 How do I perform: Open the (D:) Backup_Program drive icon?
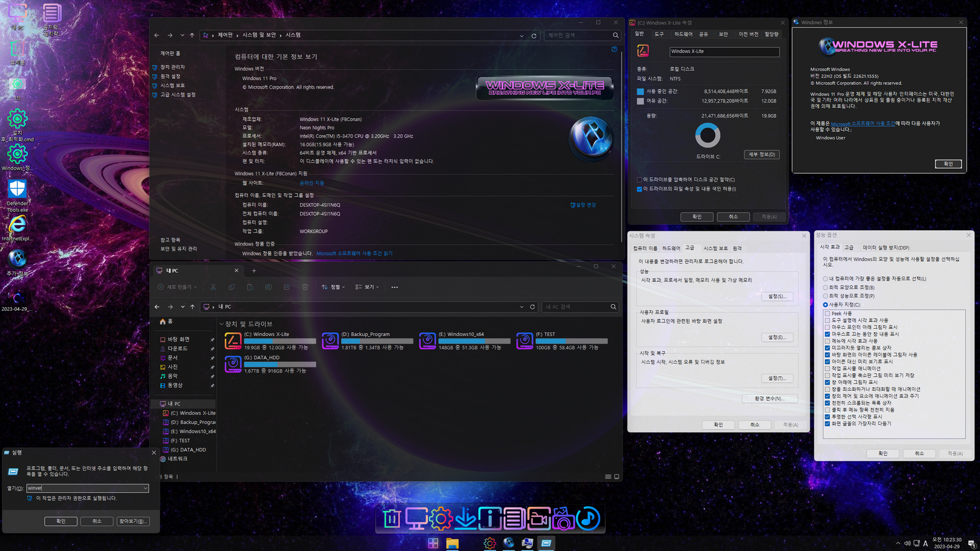pyautogui.click(x=330, y=340)
